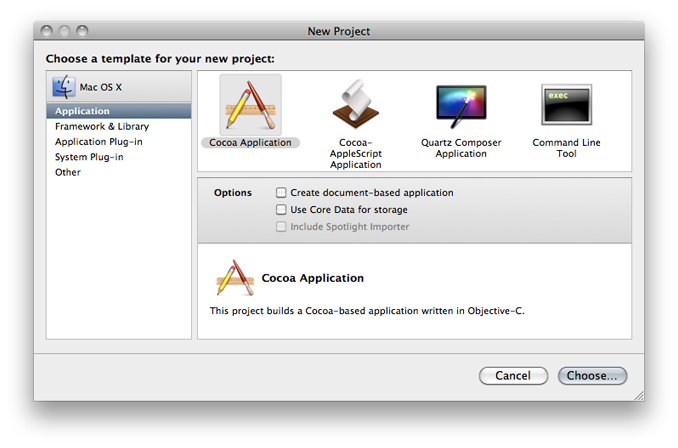Click the Mac OS X Finder icon
678x448 pixels.
[x=65, y=87]
